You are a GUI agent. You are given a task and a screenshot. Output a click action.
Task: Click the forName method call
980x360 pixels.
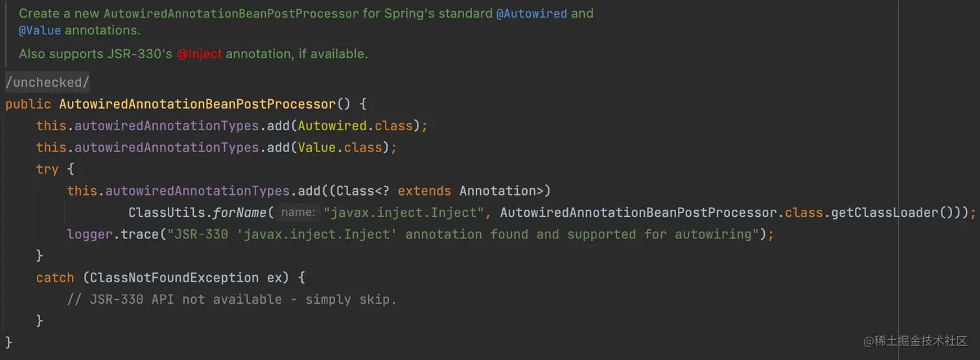(239, 212)
